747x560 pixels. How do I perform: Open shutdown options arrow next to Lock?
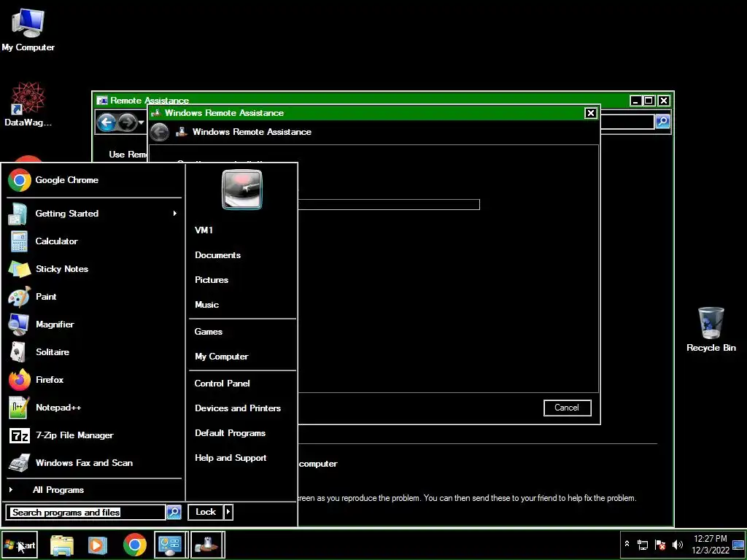tap(228, 512)
